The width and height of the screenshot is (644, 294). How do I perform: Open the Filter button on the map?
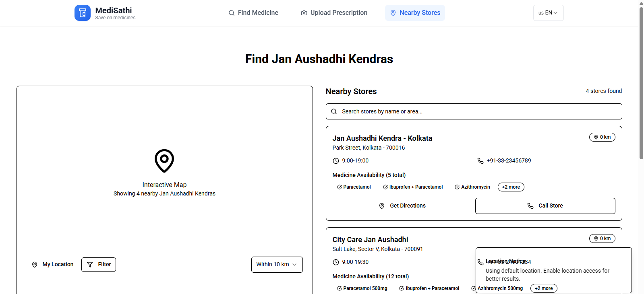click(x=99, y=265)
